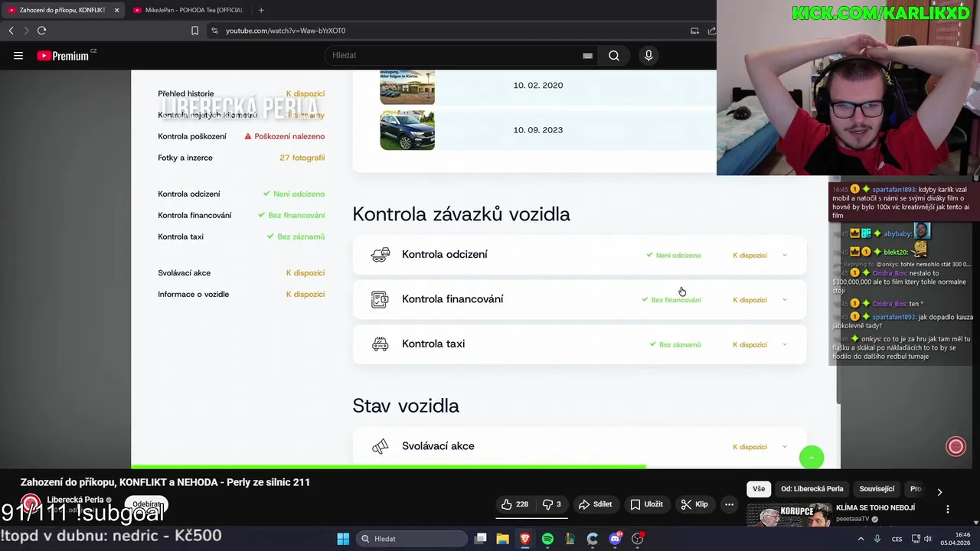Image resolution: width=980 pixels, height=551 pixels.
Task: Open the on-screen keyboard icon in search
Action: tap(587, 55)
